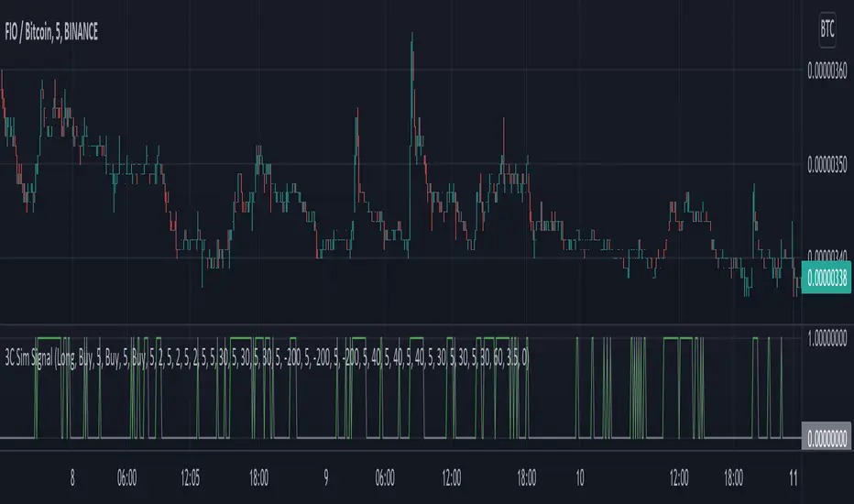Click the current price label 0.00000338

[x=827, y=279]
